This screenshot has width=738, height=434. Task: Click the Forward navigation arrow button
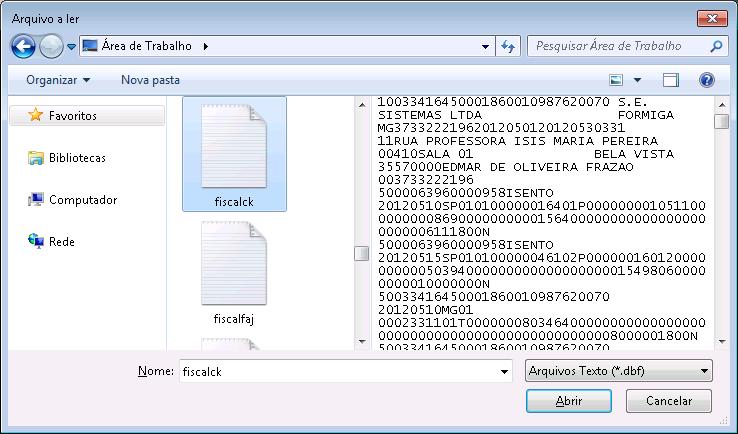tap(51, 46)
